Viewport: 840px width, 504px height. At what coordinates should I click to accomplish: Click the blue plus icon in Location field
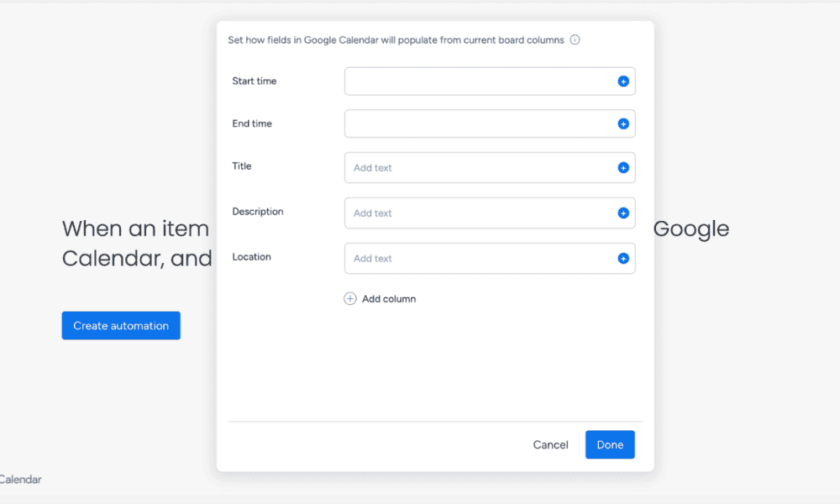(623, 259)
